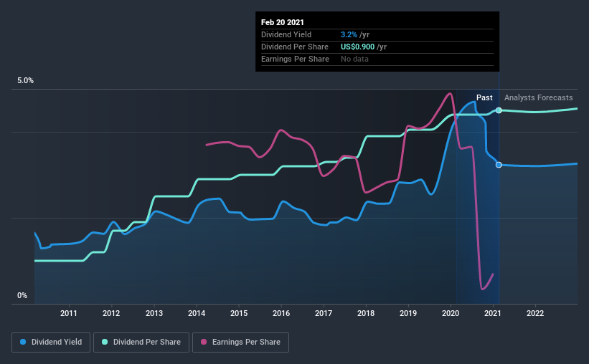Select the 2012 x-axis label
The image size is (589, 364).
[111, 313]
